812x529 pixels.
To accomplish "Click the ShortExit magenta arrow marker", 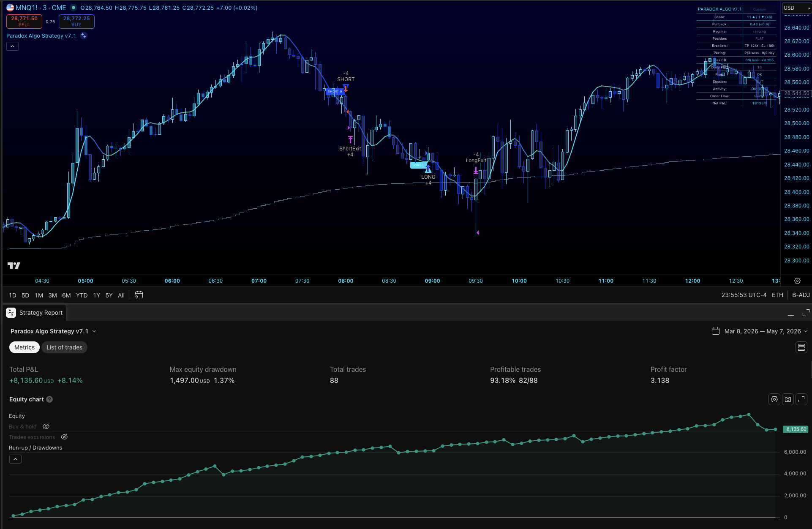I will (350, 139).
